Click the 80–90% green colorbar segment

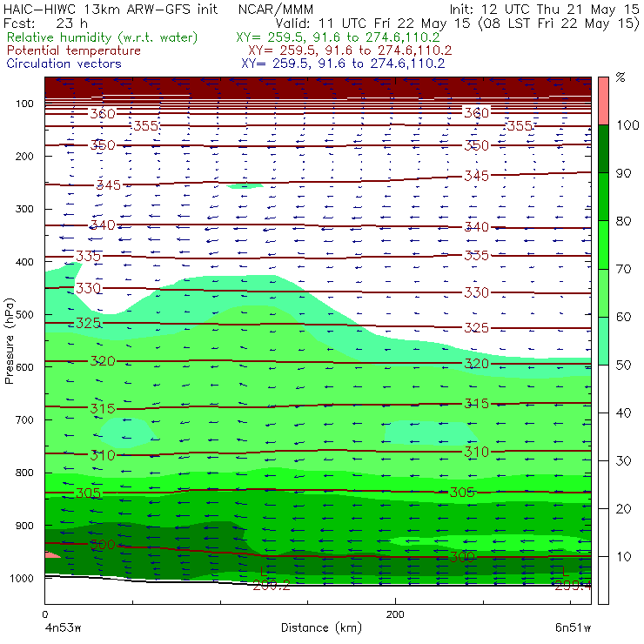point(603,197)
